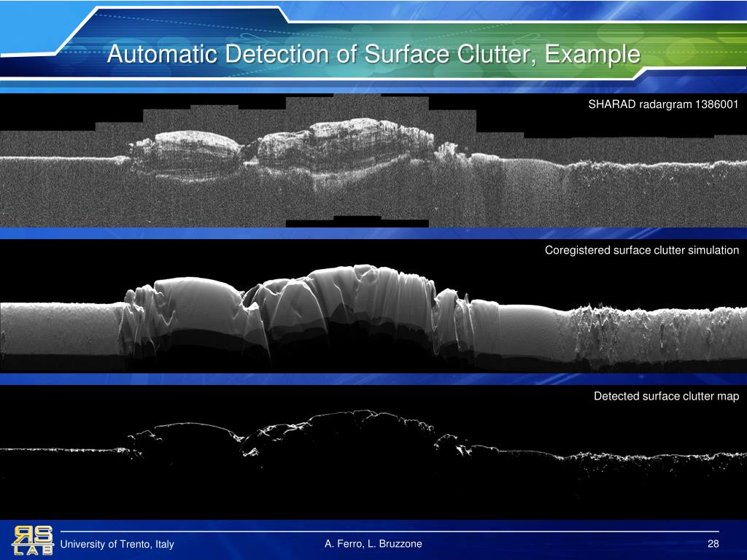The height and width of the screenshot is (560, 747).
Task: Click the 'SHARAD radargram 1386001' label
Action: pos(663,104)
